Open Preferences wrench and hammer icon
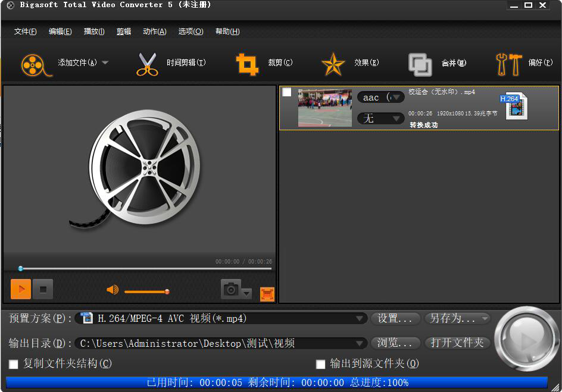Viewport: 562px width, 392px height. [x=508, y=64]
